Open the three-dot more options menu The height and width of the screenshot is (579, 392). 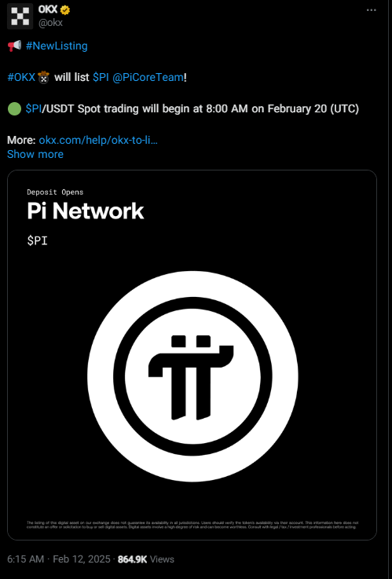(371, 10)
